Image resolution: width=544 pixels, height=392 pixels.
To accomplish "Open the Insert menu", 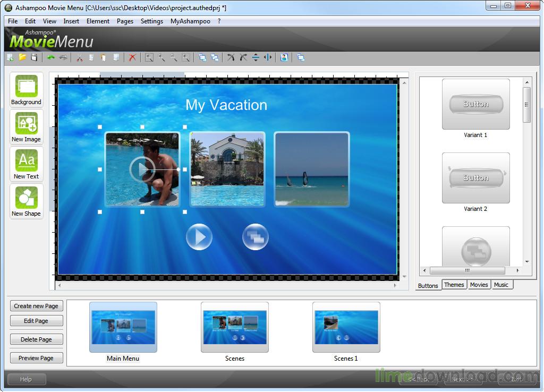I will tap(71, 21).
